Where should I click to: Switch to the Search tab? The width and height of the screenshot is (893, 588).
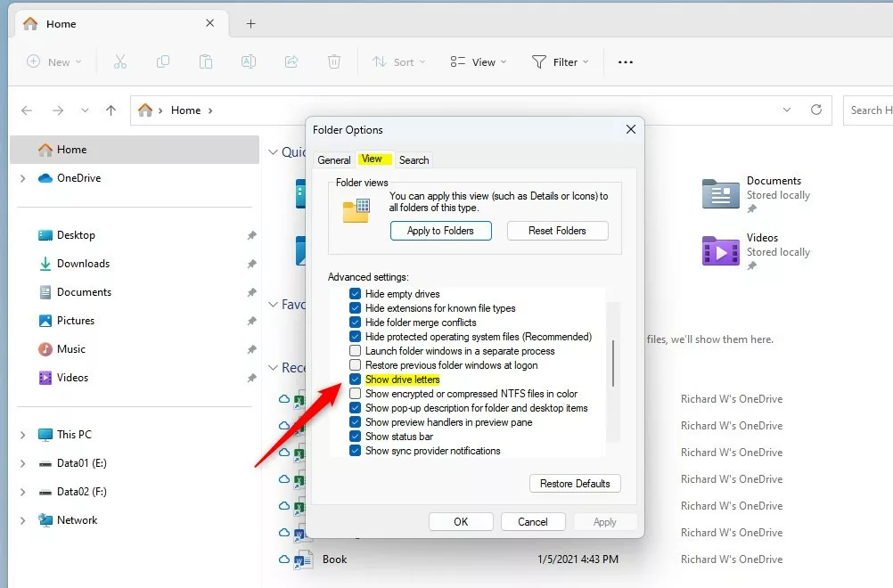414,160
